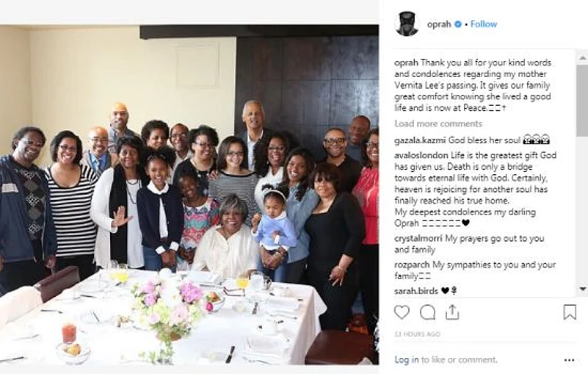This screenshot has width=588, height=374.
Task: Open gazala.kazmi commenter profile
Action: pos(420,140)
